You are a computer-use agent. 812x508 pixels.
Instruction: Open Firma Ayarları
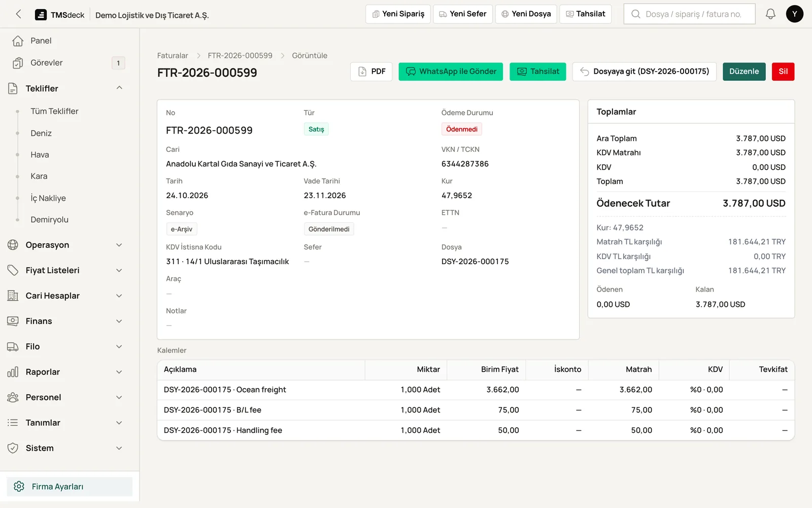tap(70, 487)
